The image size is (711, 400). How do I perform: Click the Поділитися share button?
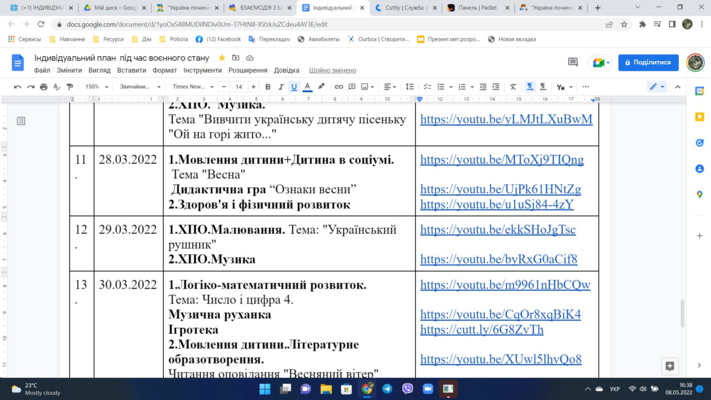tap(648, 63)
